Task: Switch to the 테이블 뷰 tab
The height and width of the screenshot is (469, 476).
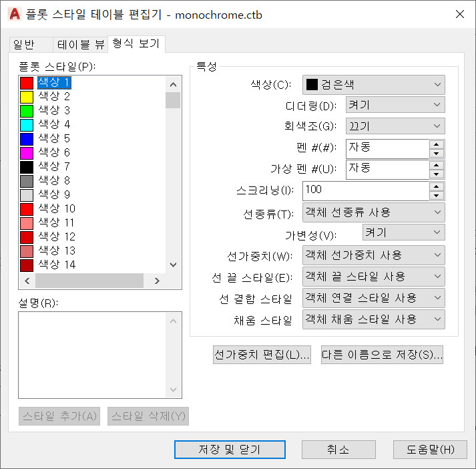Action: (81, 45)
